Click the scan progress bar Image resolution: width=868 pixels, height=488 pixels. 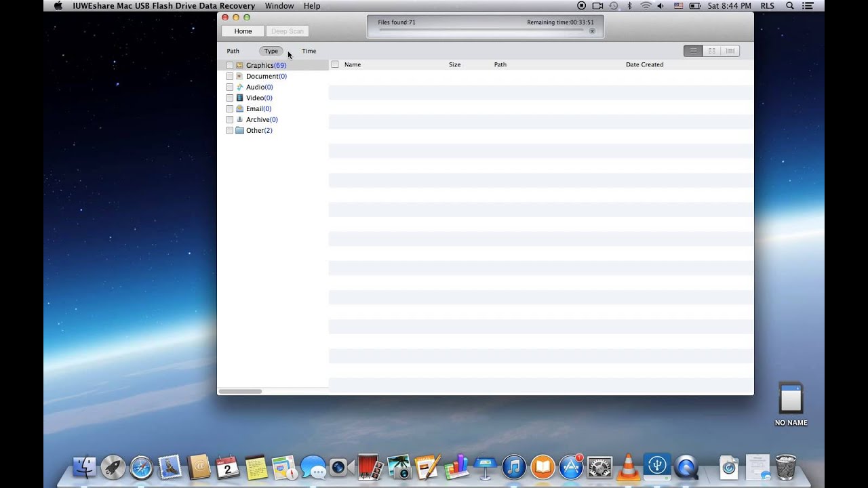[x=481, y=30]
